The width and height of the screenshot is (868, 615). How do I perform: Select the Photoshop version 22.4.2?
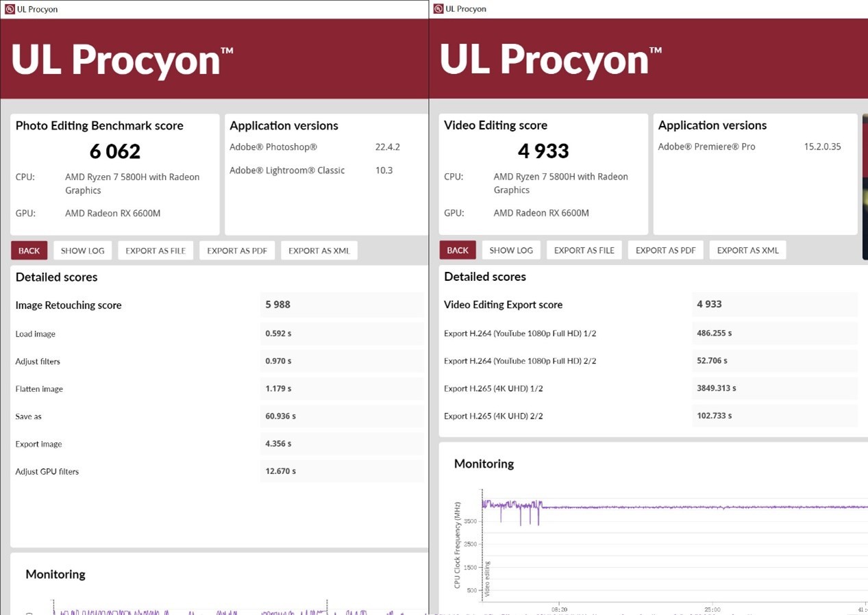tap(388, 147)
